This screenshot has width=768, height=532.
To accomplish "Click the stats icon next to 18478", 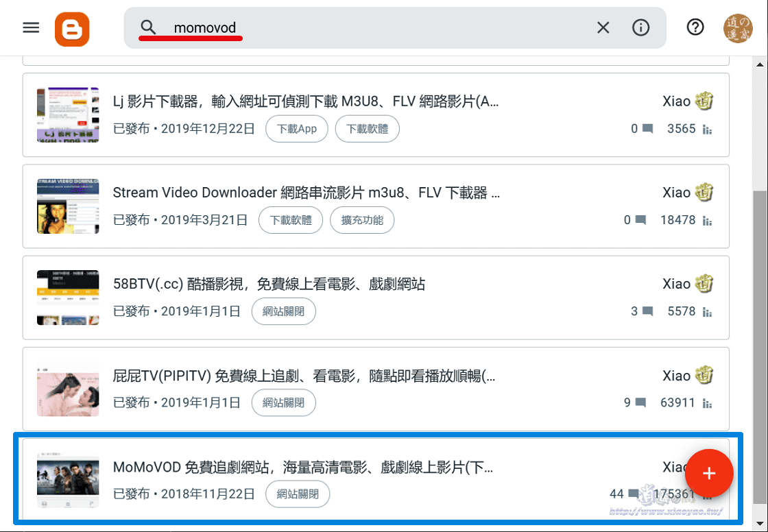I will [707, 221].
